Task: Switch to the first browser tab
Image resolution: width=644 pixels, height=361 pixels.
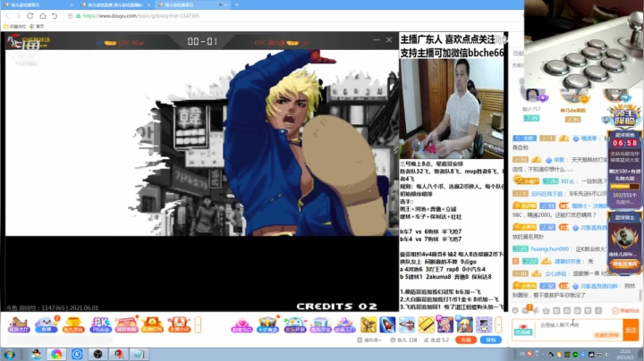Action: click(x=38, y=5)
